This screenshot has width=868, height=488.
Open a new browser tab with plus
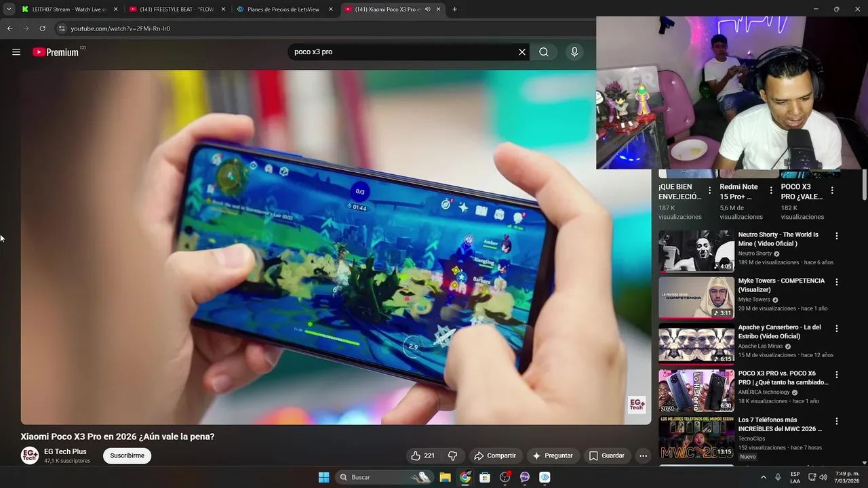click(454, 9)
